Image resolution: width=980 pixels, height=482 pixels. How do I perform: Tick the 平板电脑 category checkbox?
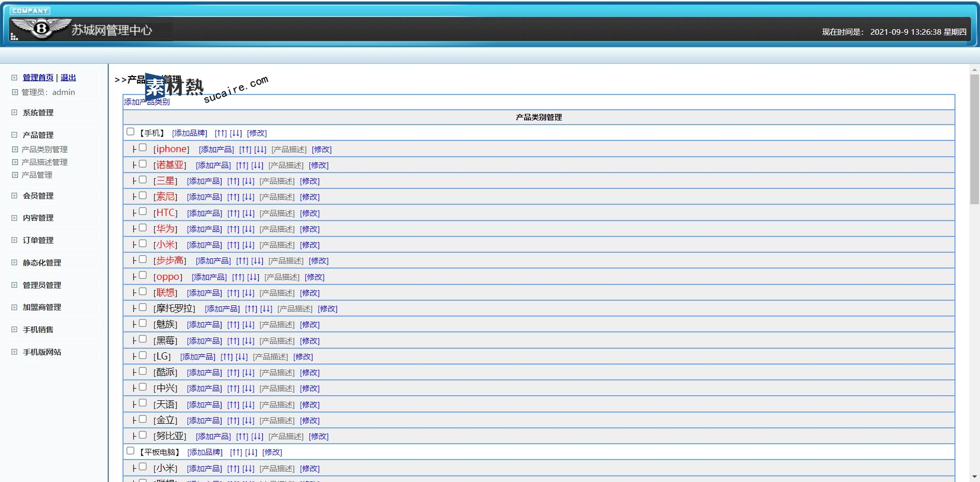tap(130, 451)
